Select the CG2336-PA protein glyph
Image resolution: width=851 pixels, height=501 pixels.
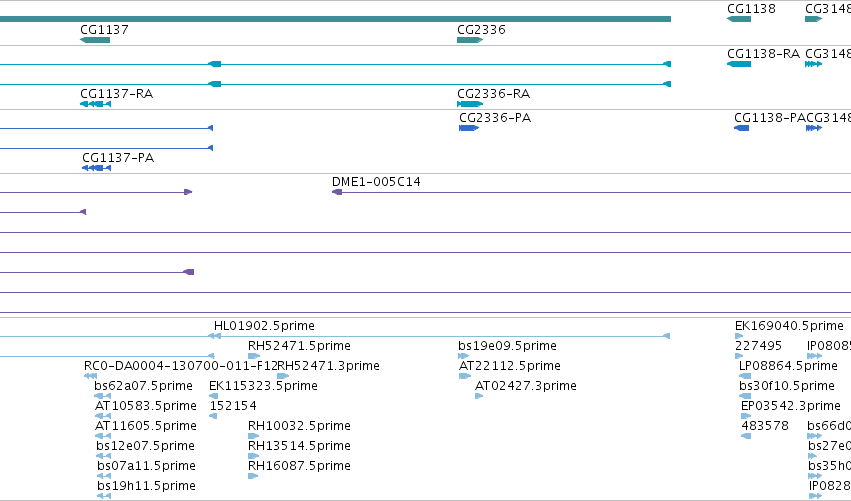pyautogui.click(x=469, y=128)
